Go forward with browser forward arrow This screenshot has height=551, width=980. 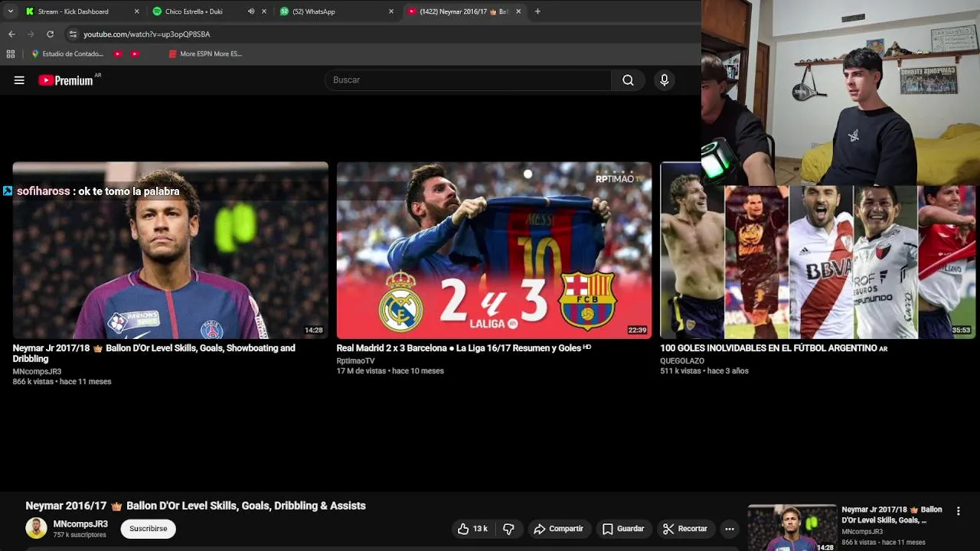(x=31, y=34)
